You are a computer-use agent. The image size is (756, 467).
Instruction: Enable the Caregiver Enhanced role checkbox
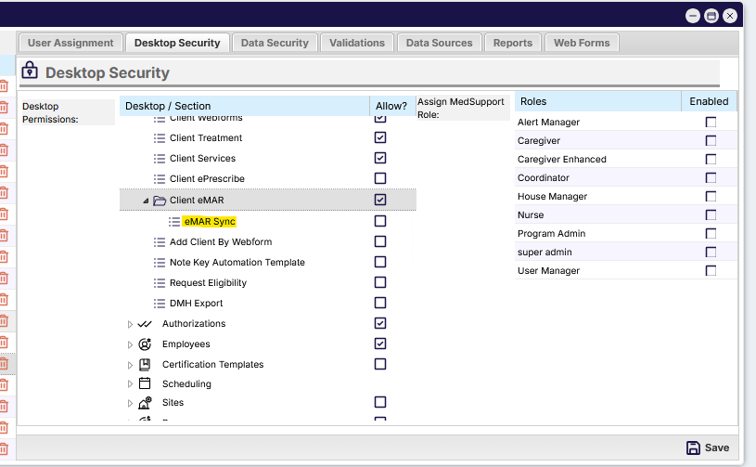711,159
